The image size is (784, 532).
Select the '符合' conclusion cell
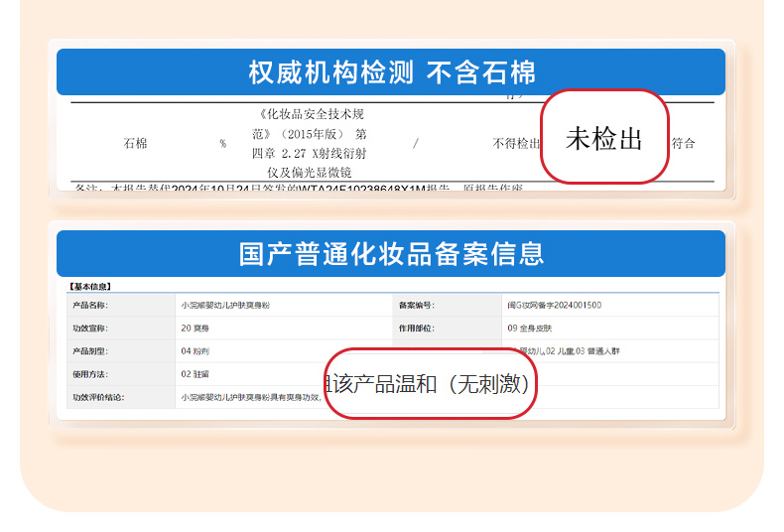click(x=684, y=143)
